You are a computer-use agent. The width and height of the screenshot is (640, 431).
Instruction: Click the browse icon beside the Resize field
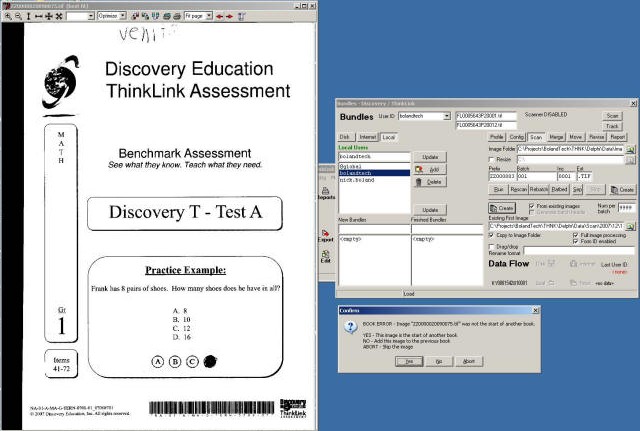tap(630, 160)
